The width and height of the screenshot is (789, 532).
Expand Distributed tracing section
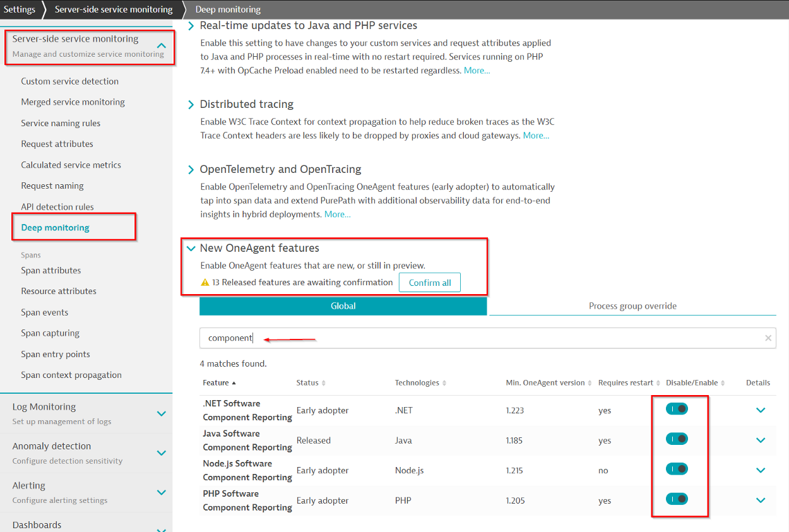coord(191,105)
